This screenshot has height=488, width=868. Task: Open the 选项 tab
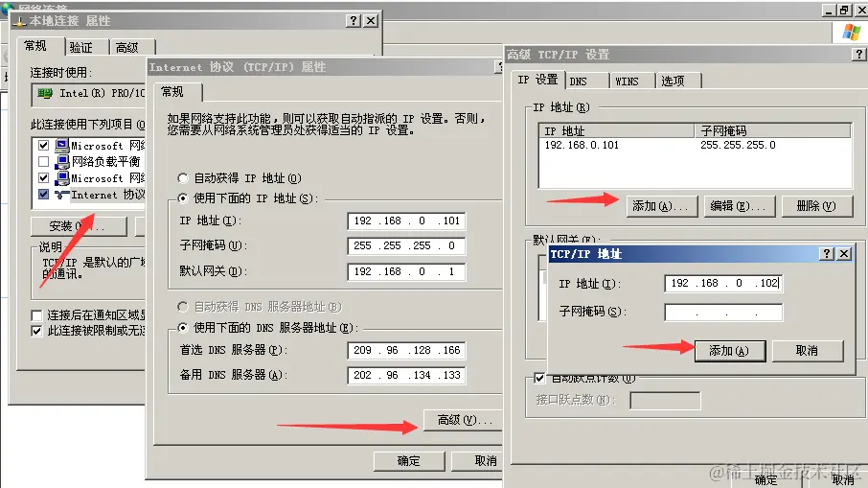click(678, 81)
